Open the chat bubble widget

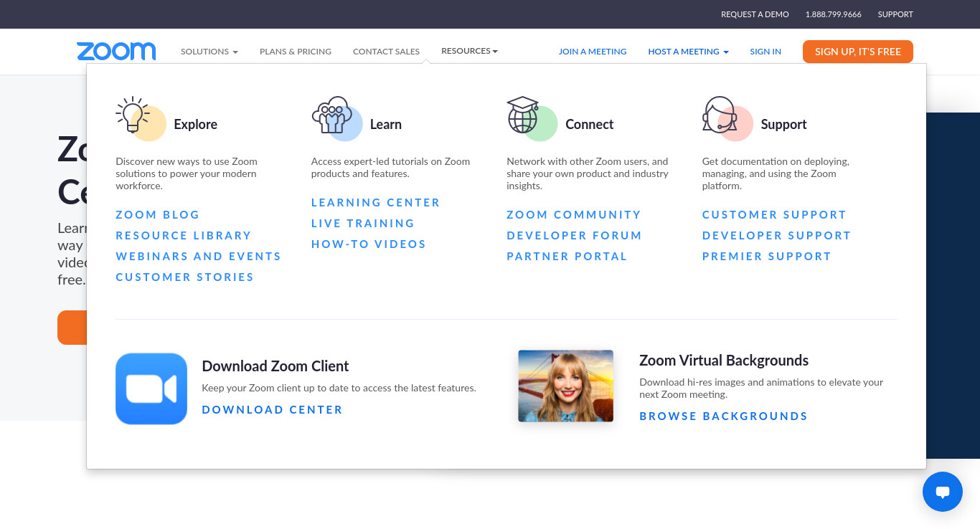click(943, 492)
